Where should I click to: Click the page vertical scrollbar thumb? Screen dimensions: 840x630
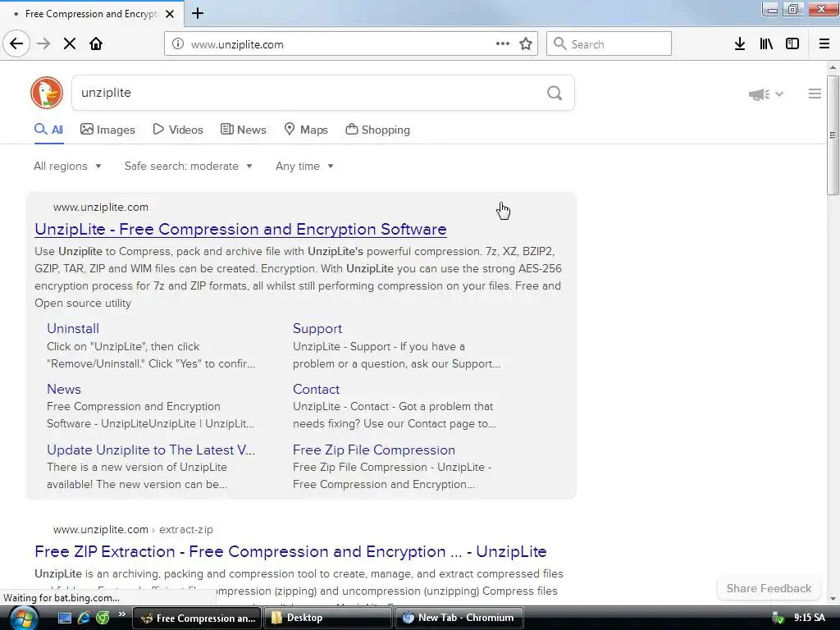[x=833, y=135]
